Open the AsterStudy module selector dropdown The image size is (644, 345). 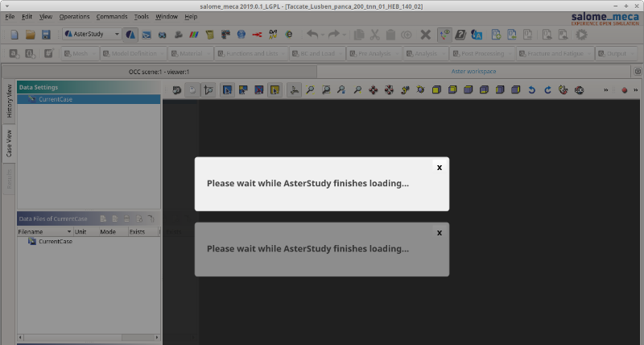click(92, 34)
